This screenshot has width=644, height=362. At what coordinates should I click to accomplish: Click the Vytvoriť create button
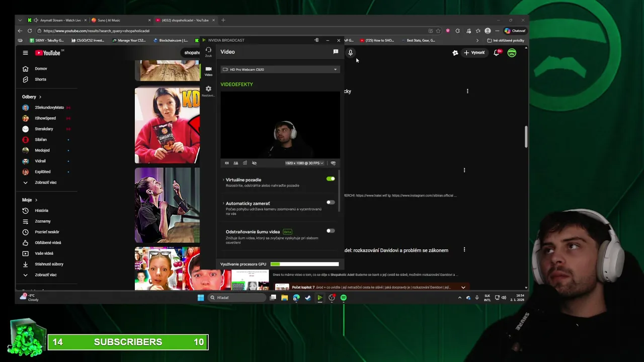coord(474,53)
